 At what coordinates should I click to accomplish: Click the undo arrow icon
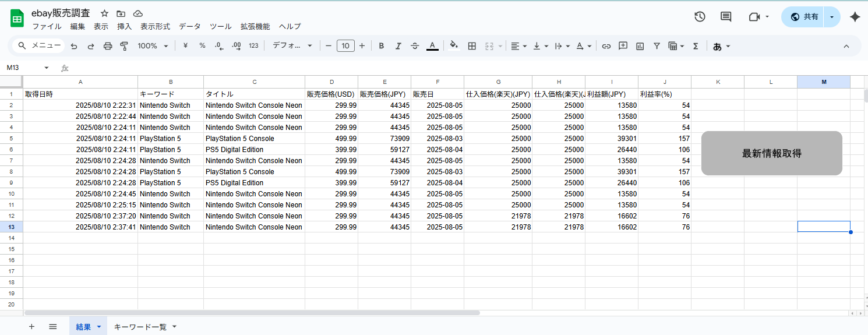click(74, 46)
